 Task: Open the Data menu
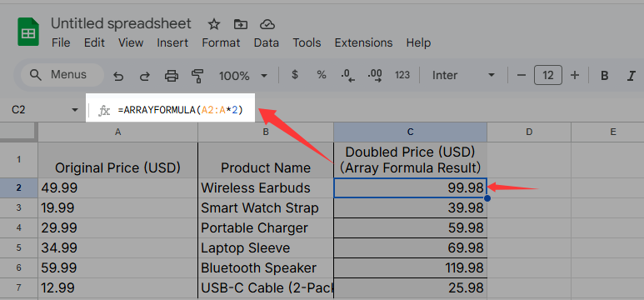point(266,42)
